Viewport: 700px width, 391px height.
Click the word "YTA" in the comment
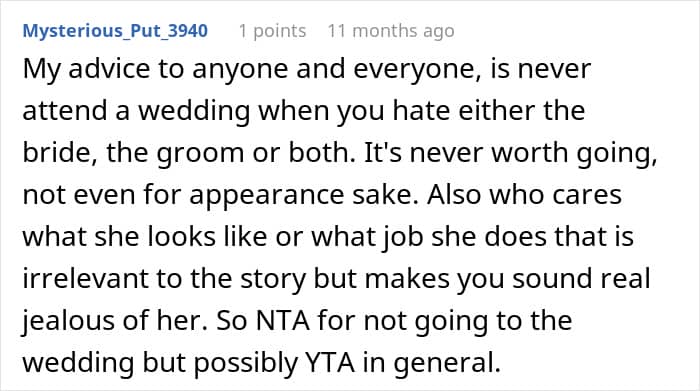click(330, 363)
